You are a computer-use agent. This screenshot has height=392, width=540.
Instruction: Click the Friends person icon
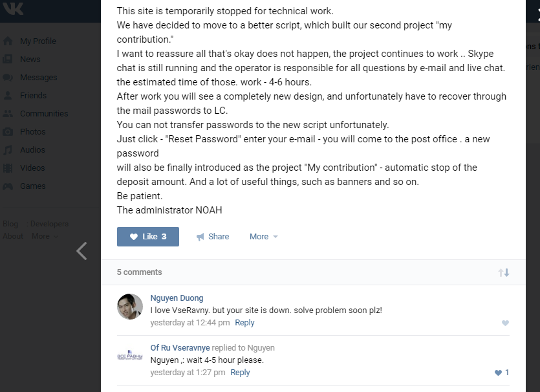coord(8,95)
